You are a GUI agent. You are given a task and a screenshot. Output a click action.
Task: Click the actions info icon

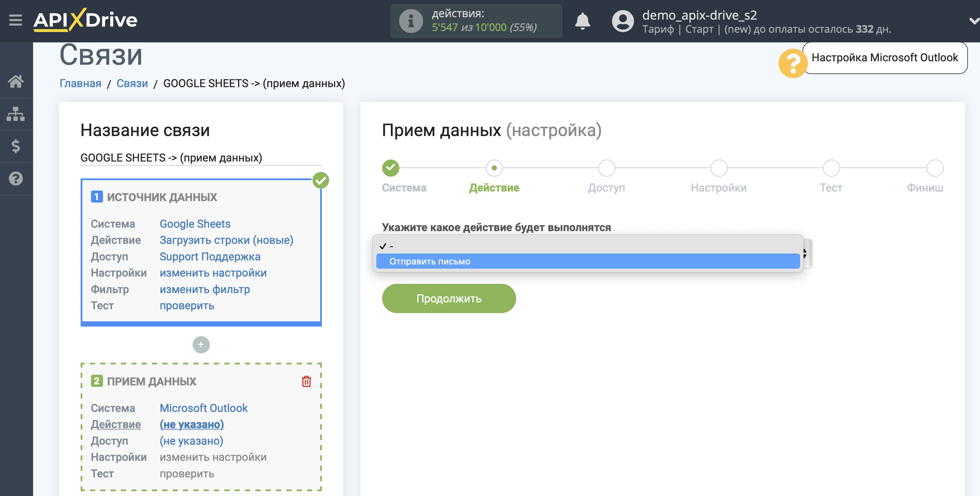click(410, 21)
